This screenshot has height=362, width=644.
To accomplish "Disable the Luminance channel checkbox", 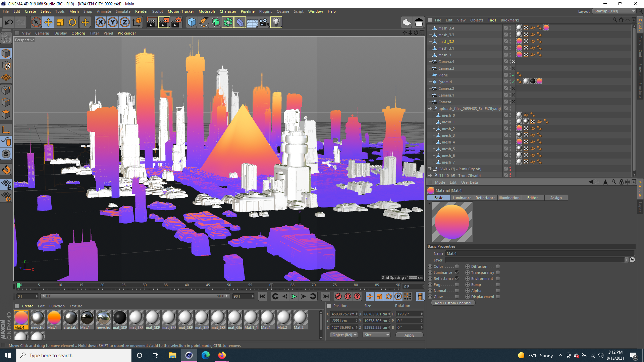I will (x=457, y=273).
